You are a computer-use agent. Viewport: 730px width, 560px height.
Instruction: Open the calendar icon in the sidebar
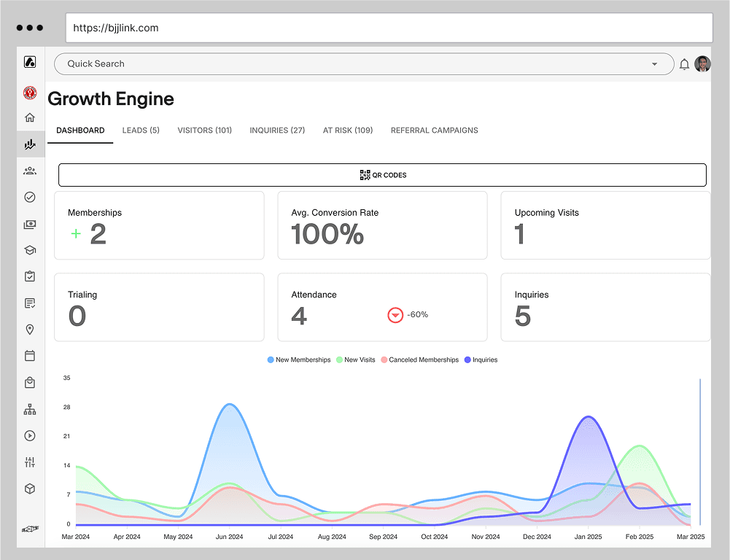(30, 356)
